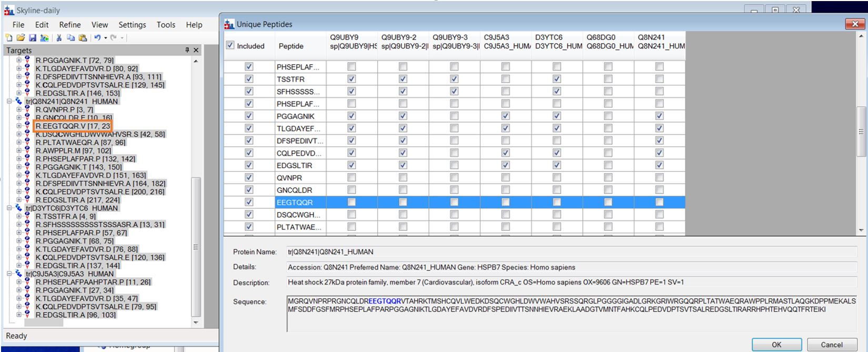
Task: Collapse the tr|Q8N241|Q8N241_HUMAN protein node
Action: 9,101
